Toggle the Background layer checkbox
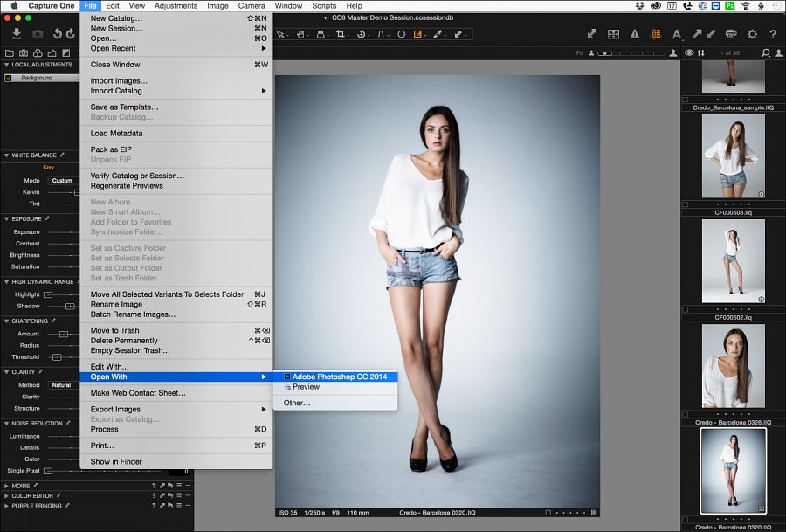The image size is (786, 532). pos(9,78)
